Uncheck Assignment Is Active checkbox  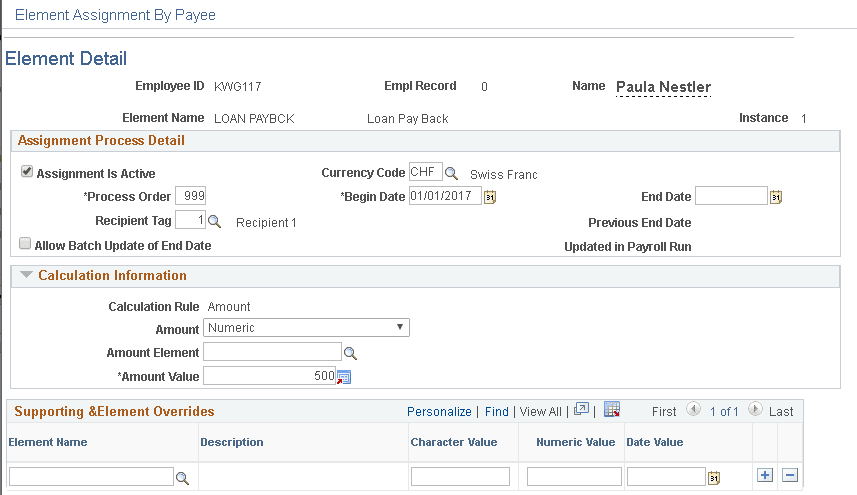(x=27, y=172)
